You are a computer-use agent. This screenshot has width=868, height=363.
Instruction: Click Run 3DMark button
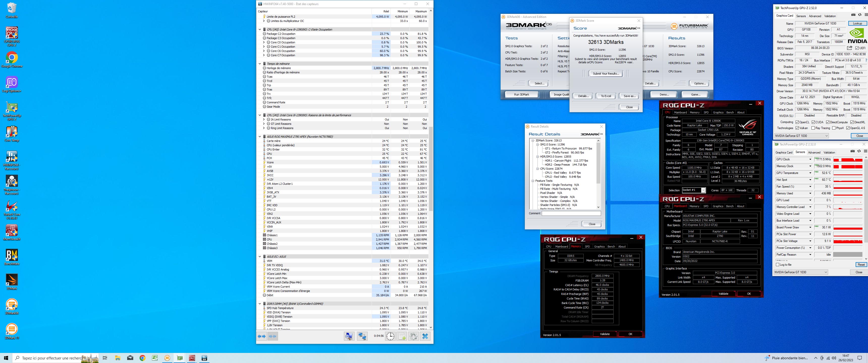click(x=521, y=95)
